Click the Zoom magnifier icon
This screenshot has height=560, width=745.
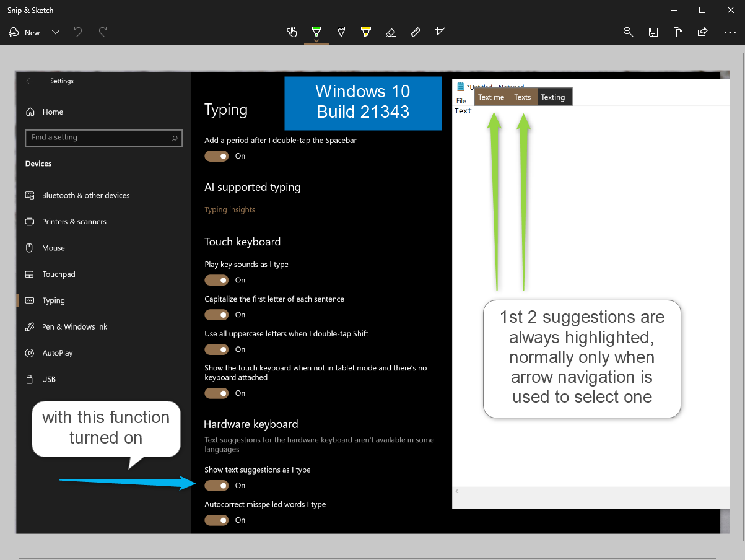pyautogui.click(x=628, y=32)
